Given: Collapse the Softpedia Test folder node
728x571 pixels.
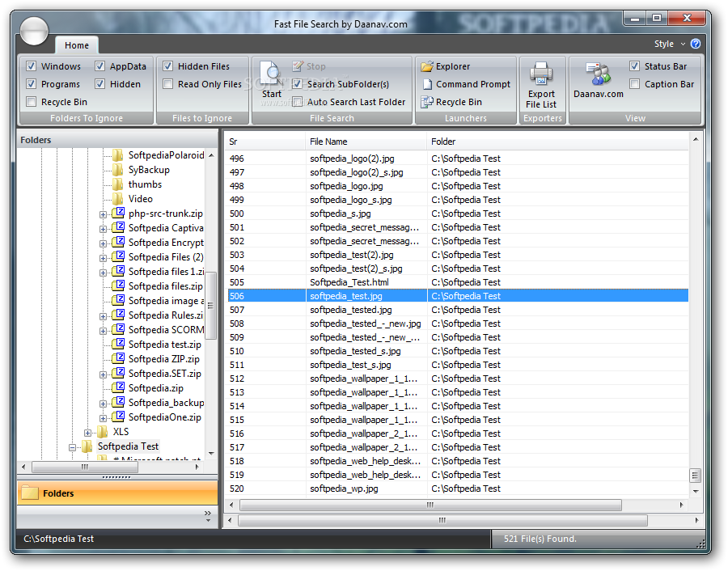Looking at the screenshot, I should coord(73,447).
